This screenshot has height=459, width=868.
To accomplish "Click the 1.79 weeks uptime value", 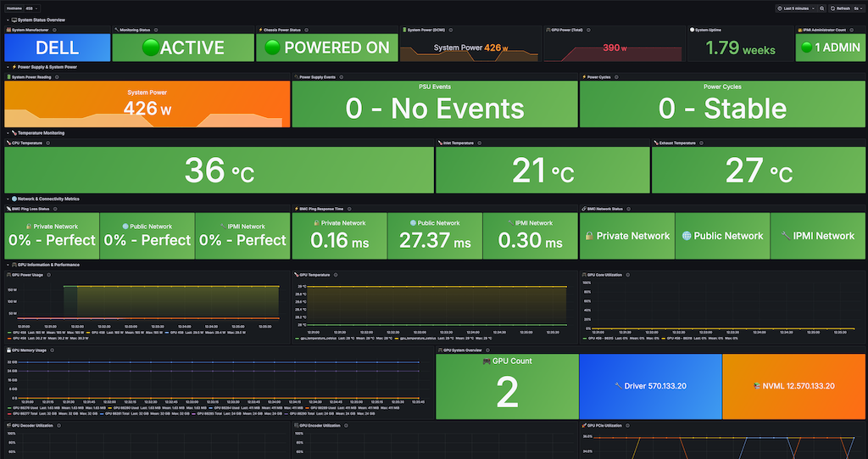I will [740, 48].
